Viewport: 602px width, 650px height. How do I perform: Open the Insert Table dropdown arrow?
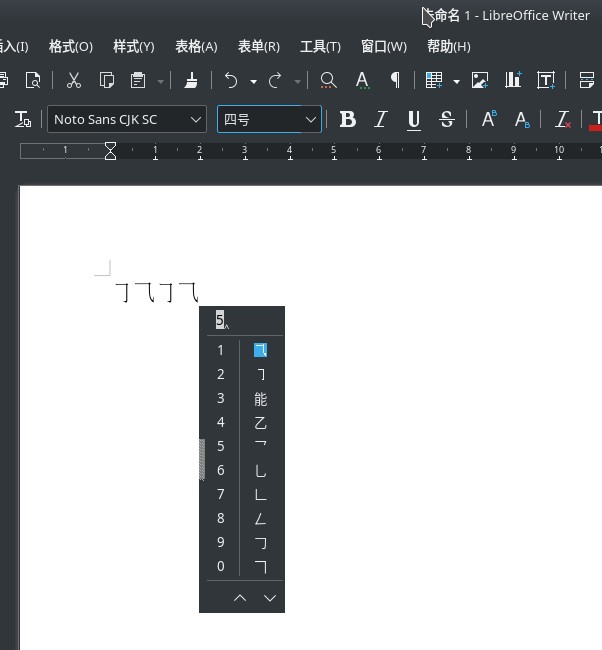[456, 82]
